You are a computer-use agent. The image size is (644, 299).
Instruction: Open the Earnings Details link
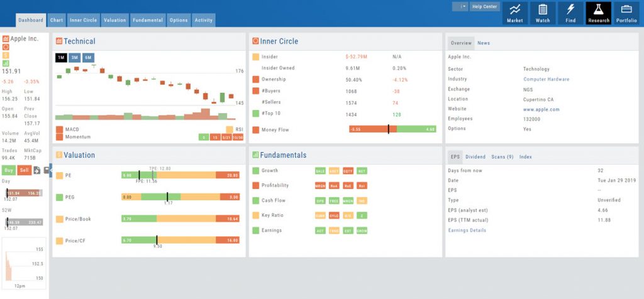467,230
